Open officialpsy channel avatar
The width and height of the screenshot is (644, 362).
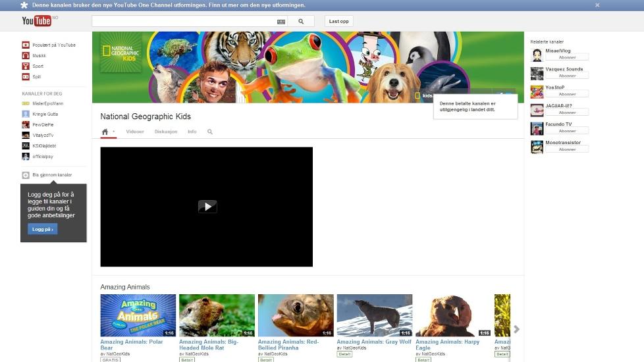coord(26,157)
